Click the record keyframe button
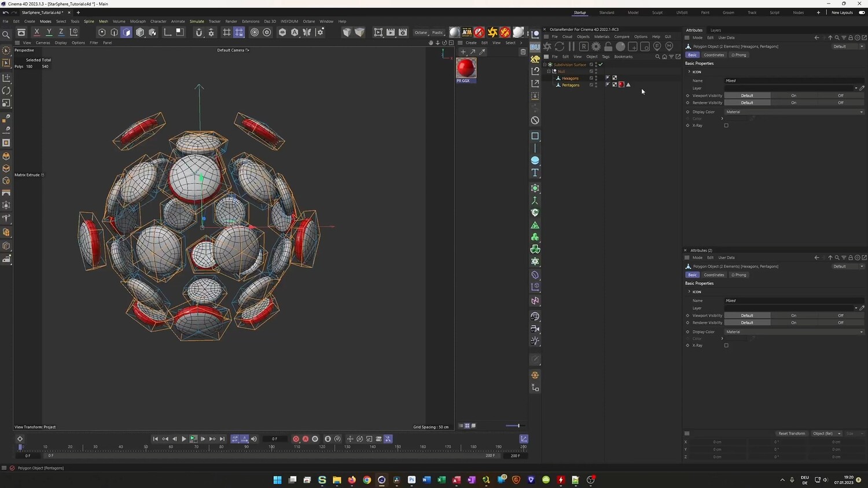Viewport: 868px width, 488px height. pyautogui.click(x=296, y=439)
